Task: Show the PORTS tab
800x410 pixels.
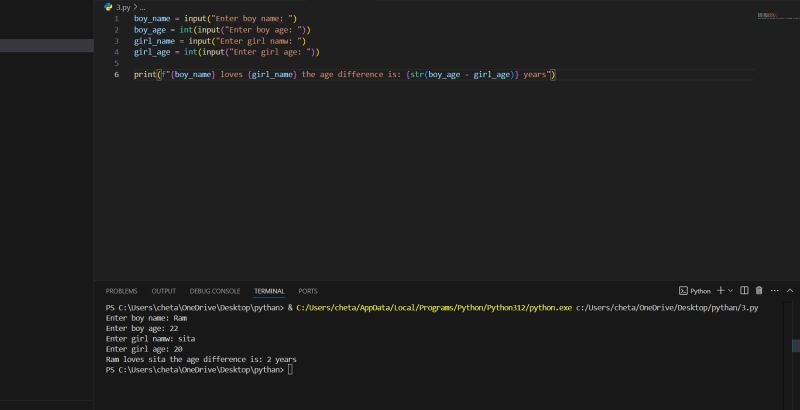Action: (x=308, y=291)
